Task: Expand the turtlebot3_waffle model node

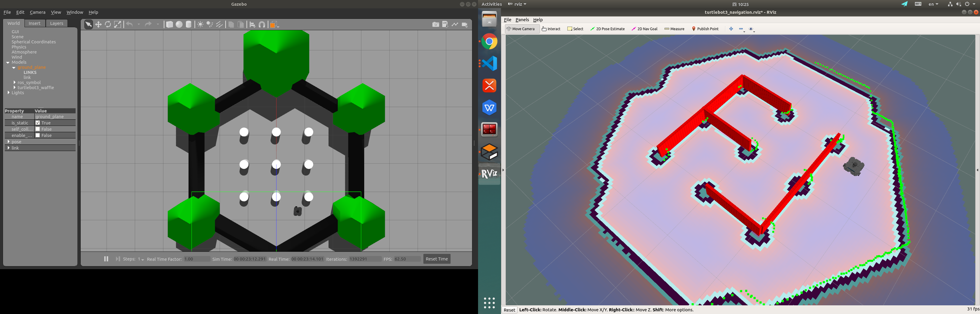Action: point(14,88)
